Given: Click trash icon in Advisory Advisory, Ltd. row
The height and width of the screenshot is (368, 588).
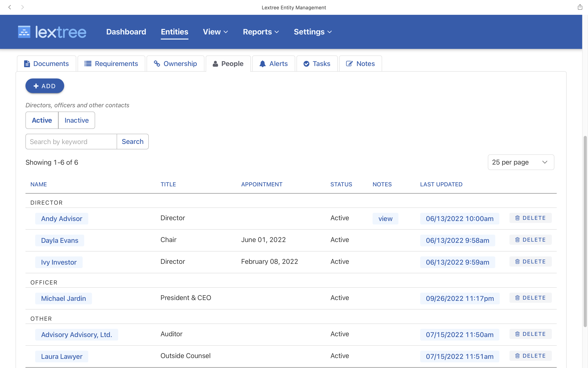Looking at the screenshot, I should tap(517, 334).
